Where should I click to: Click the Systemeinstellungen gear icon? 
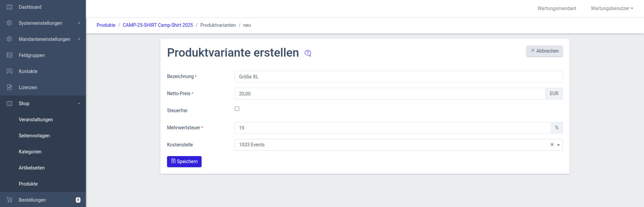[x=9, y=23]
